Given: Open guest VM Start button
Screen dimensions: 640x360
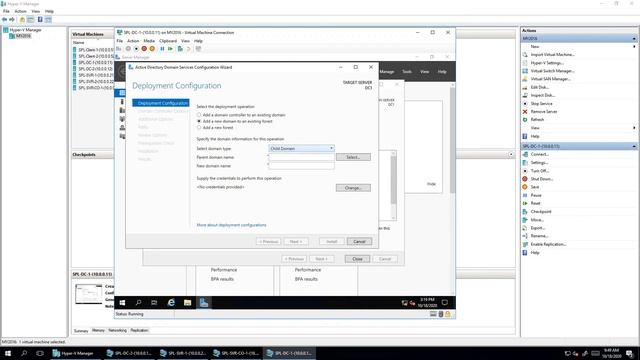Looking at the screenshot, I should tap(122, 302).
